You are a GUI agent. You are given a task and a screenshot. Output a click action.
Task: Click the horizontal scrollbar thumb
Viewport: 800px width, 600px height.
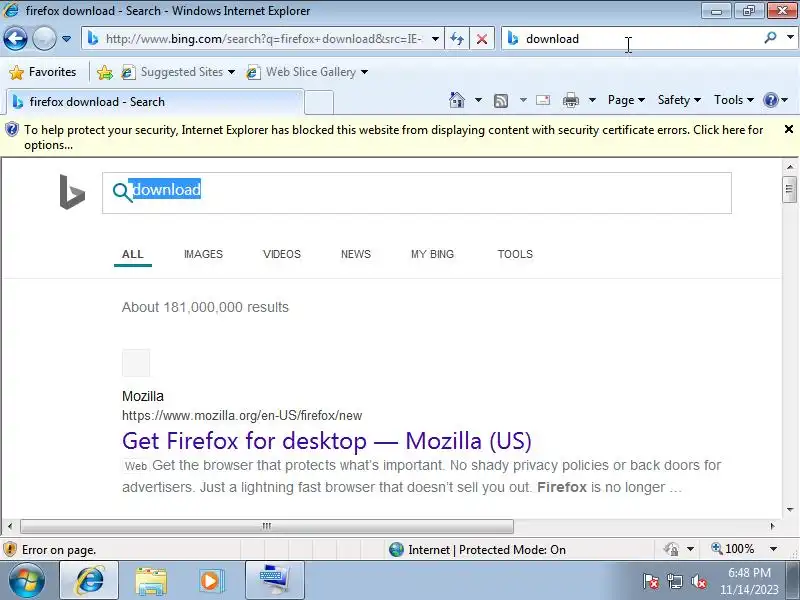[266, 526]
